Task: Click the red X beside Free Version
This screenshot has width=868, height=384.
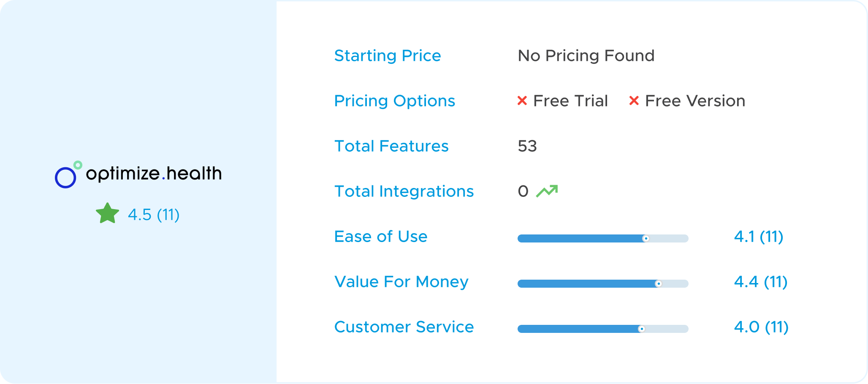Action: coord(634,101)
